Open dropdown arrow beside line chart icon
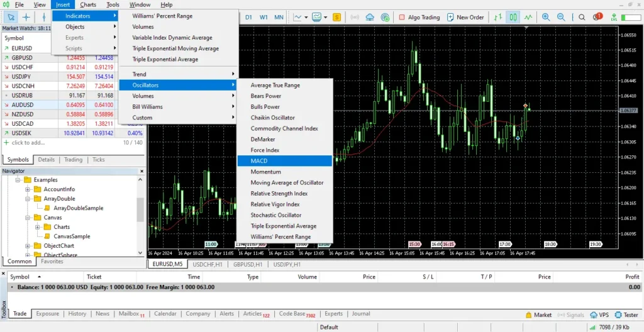644x332 pixels. pyautogui.click(x=306, y=17)
